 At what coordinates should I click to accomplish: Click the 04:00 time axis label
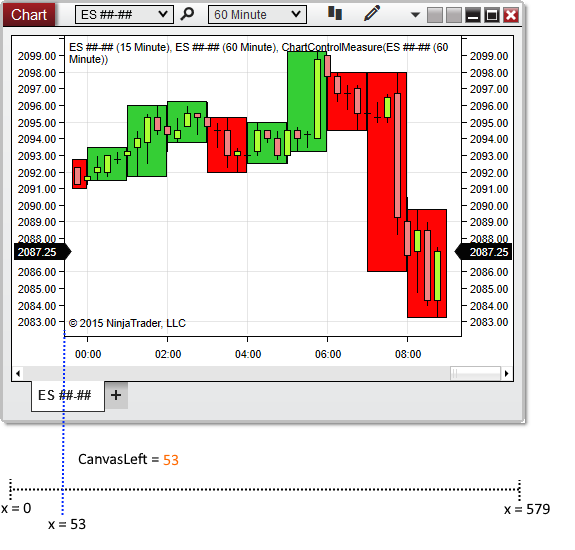click(x=248, y=354)
